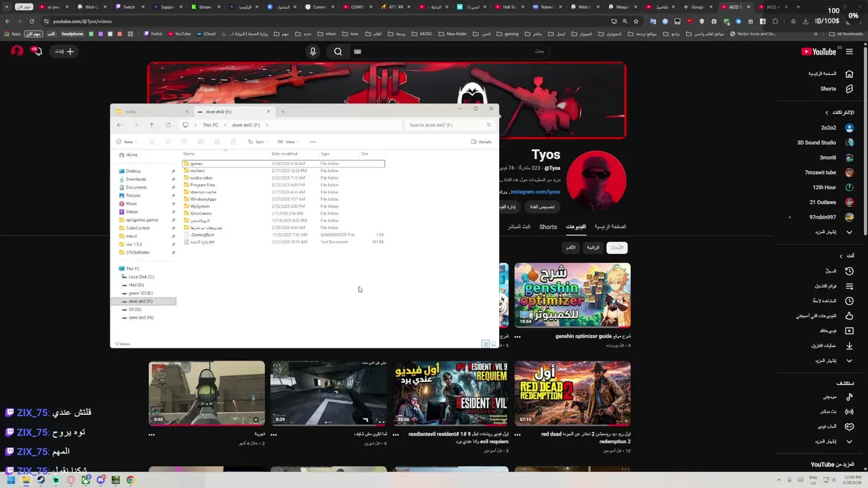Viewport: 868px width, 488px height.
Task: Open YouTube downloads icon in sidebar
Action: (849, 345)
